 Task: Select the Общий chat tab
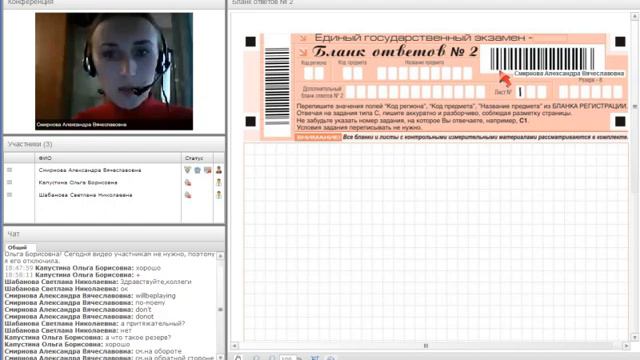pos(18,247)
